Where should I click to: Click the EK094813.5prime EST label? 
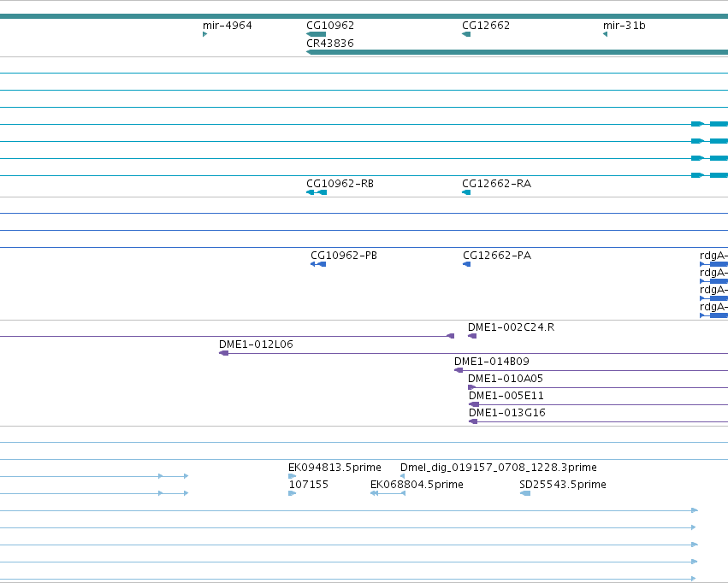pos(334,468)
